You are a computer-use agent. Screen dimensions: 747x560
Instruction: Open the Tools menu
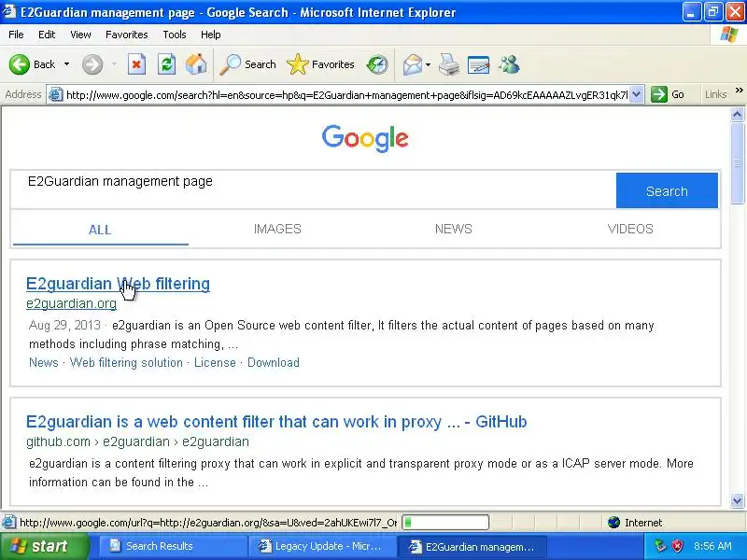(175, 35)
